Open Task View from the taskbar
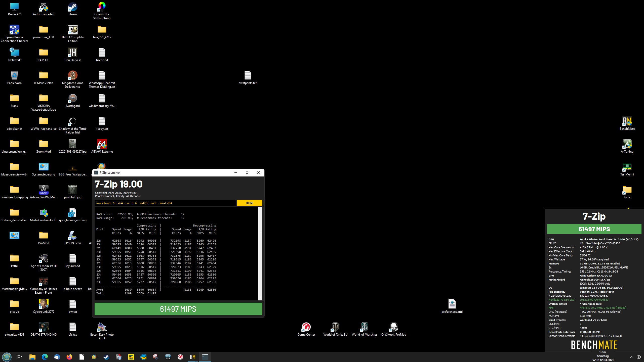The image size is (644, 362). tap(20, 357)
